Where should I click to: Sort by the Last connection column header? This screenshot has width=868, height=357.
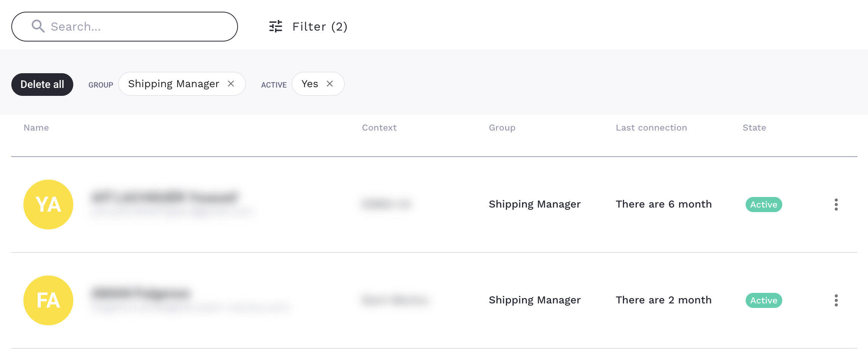coord(651,128)
